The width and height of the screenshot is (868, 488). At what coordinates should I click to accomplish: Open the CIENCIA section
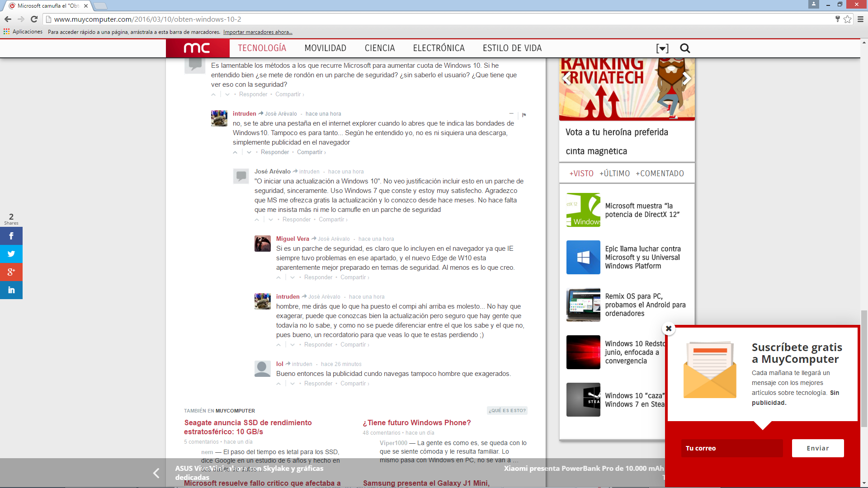[x=380, y=48]
